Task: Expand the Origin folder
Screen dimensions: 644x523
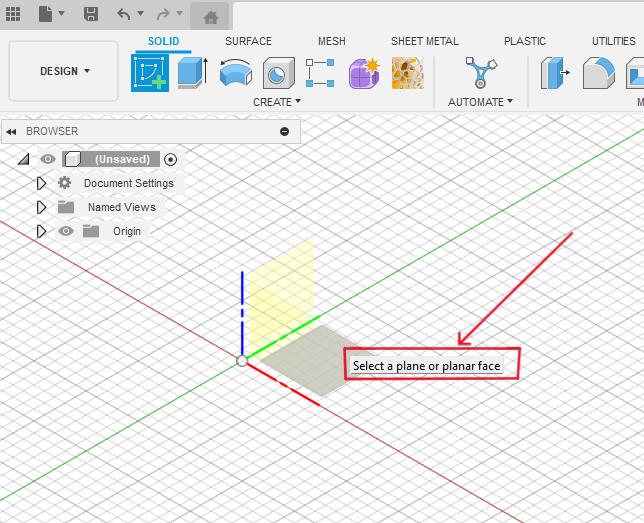Action: pos(41,231)
